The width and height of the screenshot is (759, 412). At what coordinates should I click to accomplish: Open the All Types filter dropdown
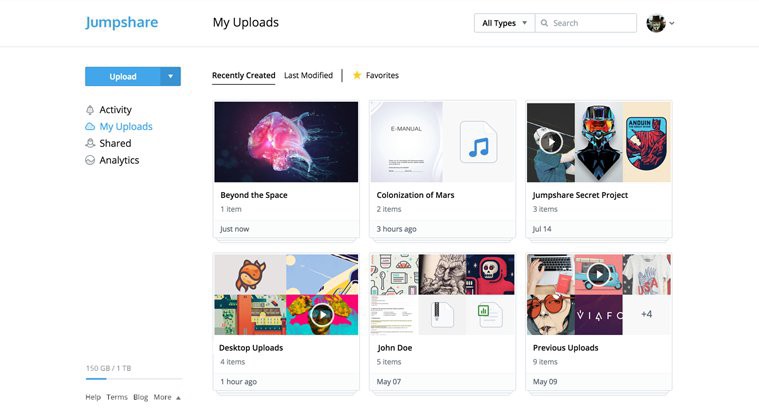(x=504, y=23)
